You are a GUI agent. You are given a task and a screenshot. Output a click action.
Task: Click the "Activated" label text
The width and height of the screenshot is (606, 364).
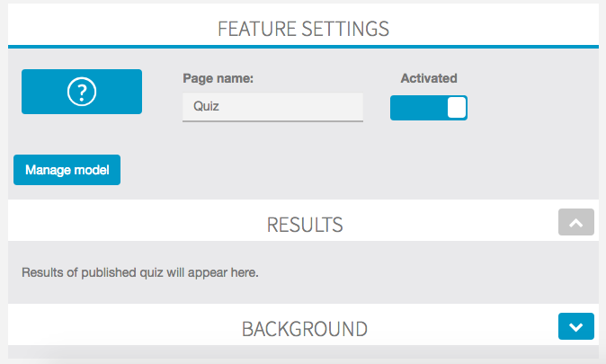point(429,78)
